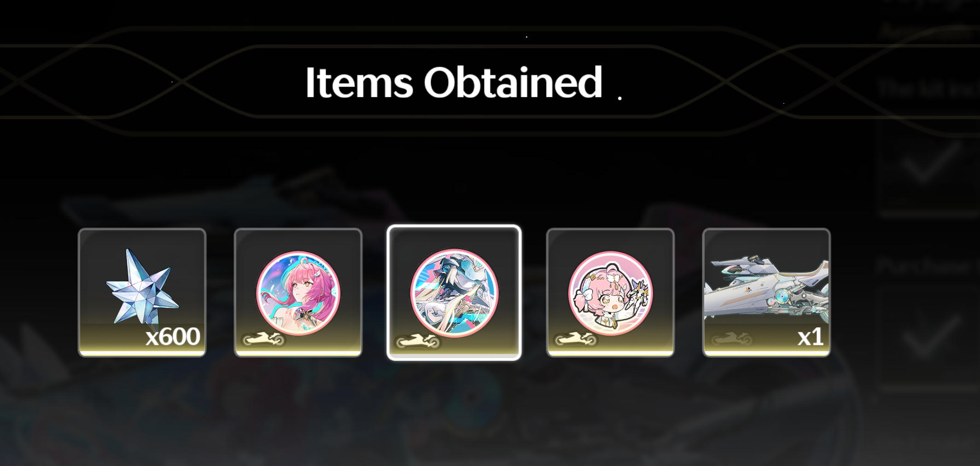This screenshot has height=466, width=980.
Task: Click the highlighted mech rider avatar tile
Action: 454,292
